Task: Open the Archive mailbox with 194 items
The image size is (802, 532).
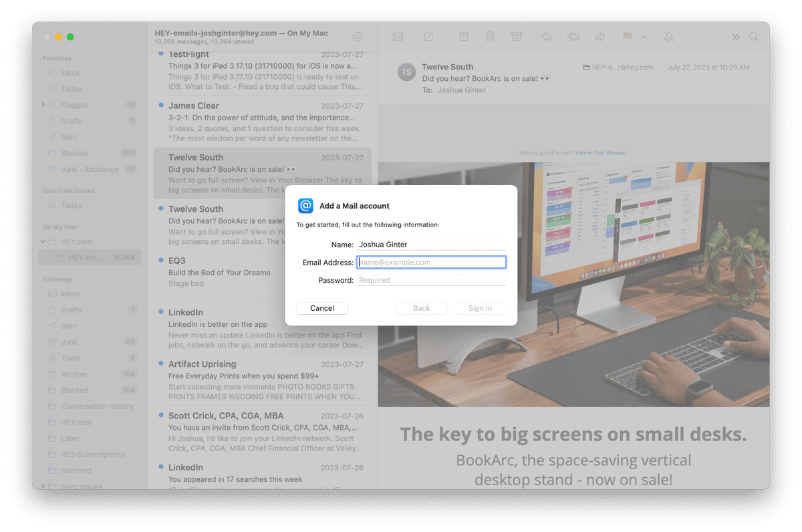Action: (x=90, y=374)
